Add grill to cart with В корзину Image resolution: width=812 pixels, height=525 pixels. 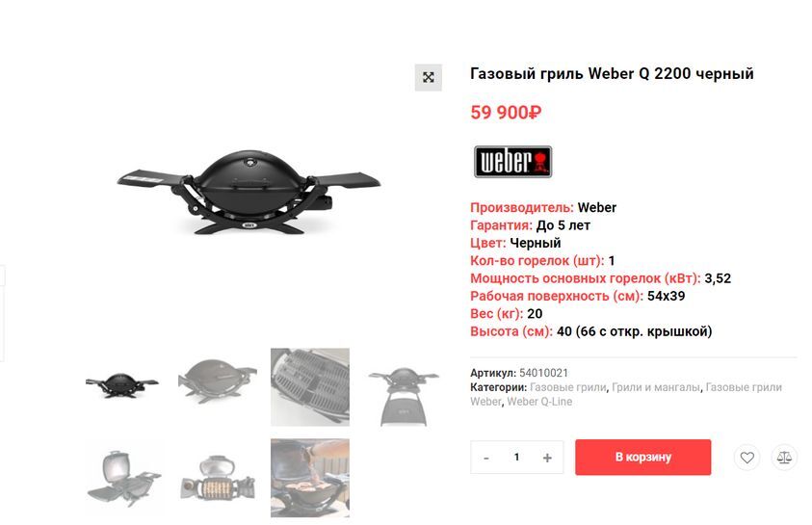click(x=642, y=458)
